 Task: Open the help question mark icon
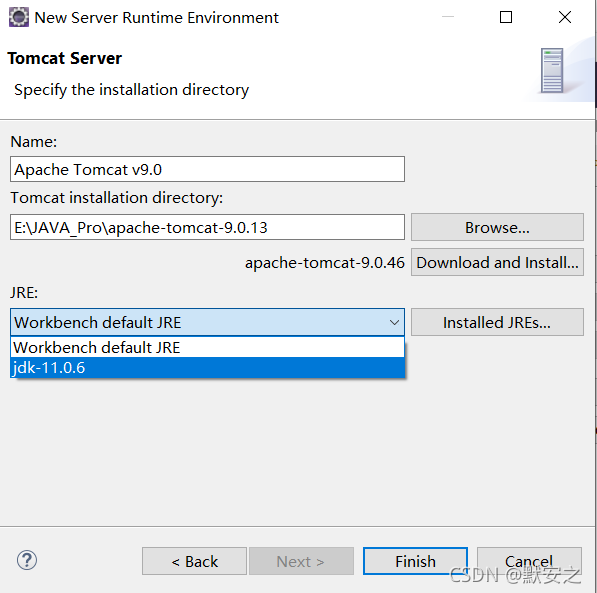[27, 560]
